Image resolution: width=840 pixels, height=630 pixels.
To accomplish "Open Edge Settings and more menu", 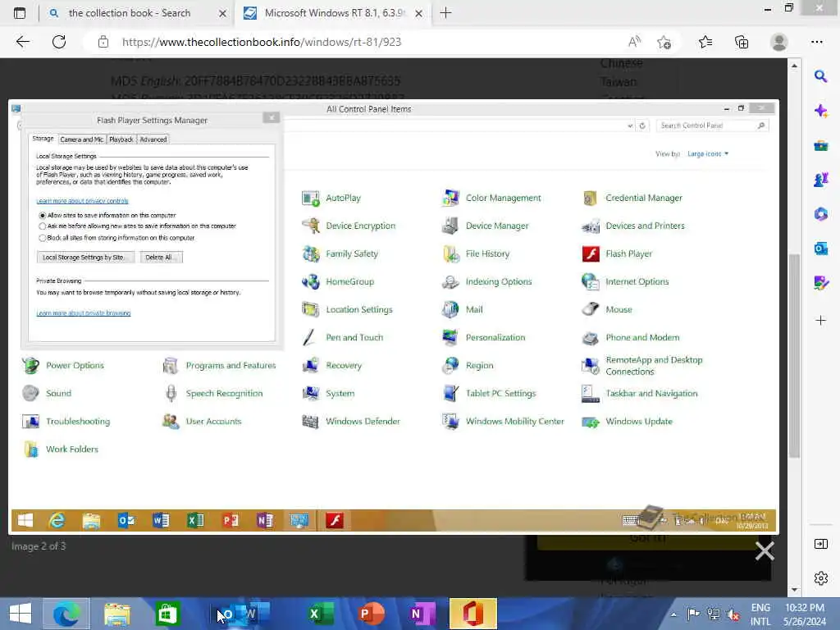I will coord(816,42).
